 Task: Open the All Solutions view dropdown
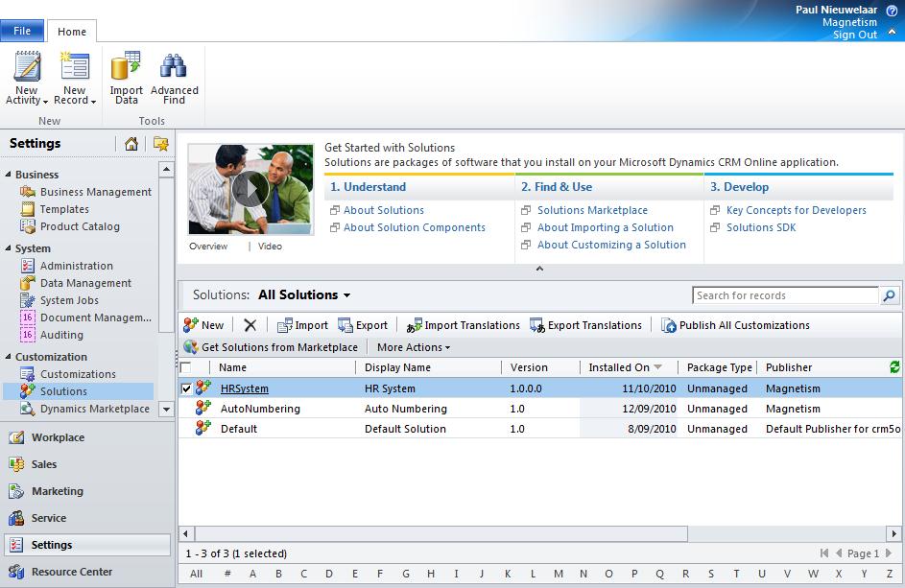click(304, 294)
